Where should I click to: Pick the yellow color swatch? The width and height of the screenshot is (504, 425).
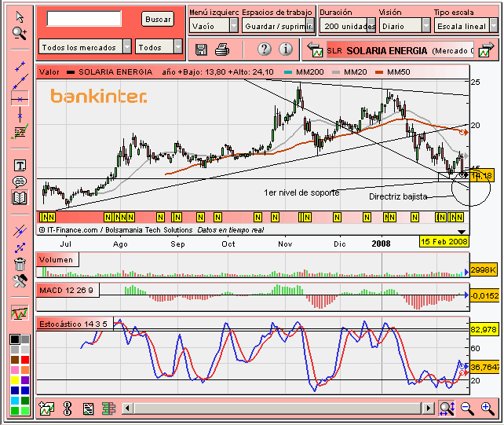[x=15, y=380]
